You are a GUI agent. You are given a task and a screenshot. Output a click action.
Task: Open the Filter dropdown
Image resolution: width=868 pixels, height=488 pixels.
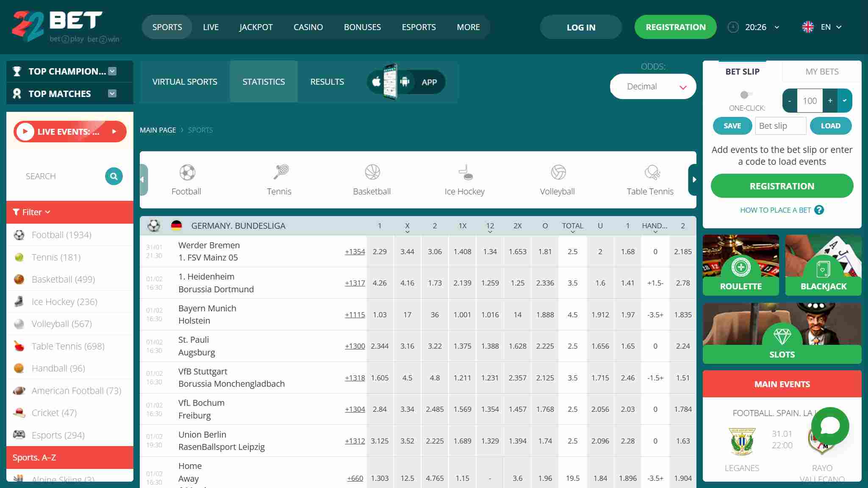coord(32,212)
